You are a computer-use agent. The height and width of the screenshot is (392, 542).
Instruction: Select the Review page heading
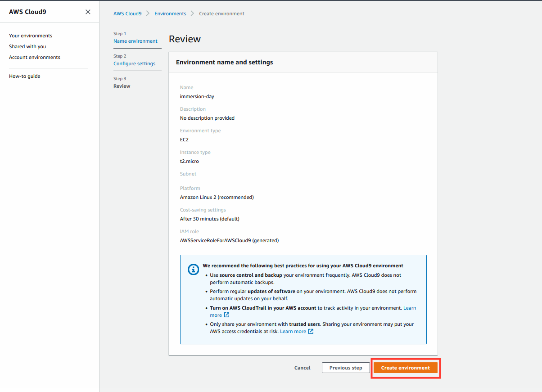(185, 39)
